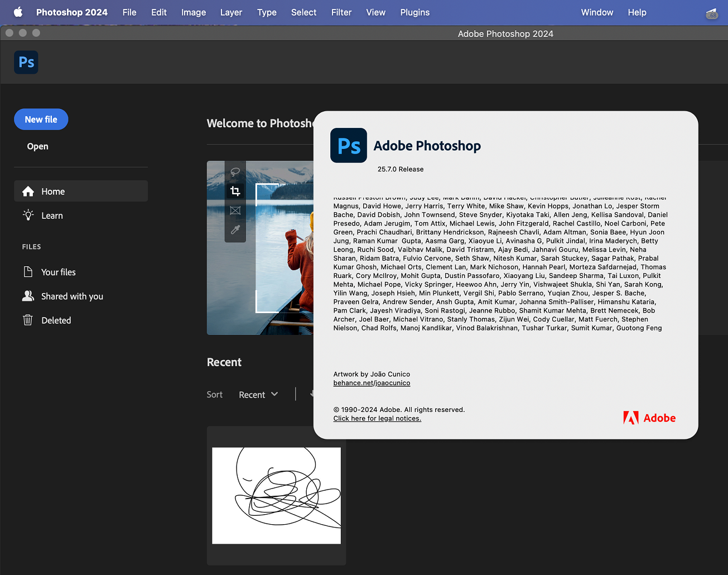The image size is (728, 575).
Task: Click the Your files document icon
Action: (x=28, y=272)
